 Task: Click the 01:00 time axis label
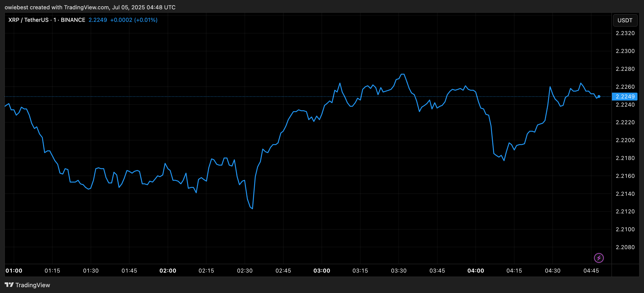14,270
